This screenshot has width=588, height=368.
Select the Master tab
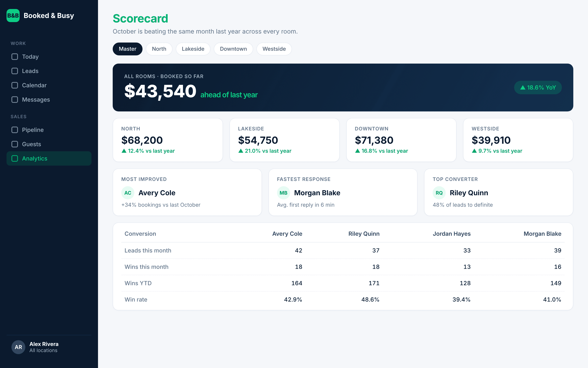click(x=128, y=49)
